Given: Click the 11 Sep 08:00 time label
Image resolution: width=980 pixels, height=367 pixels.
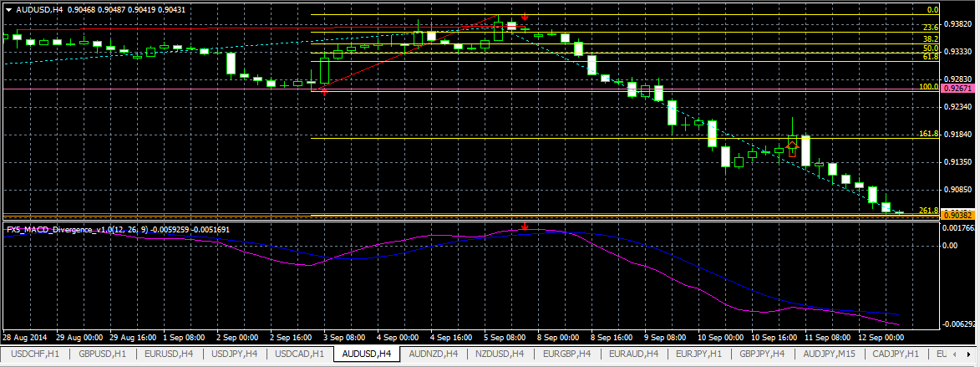Looking at the screenshot, I should tap(826, 338).
